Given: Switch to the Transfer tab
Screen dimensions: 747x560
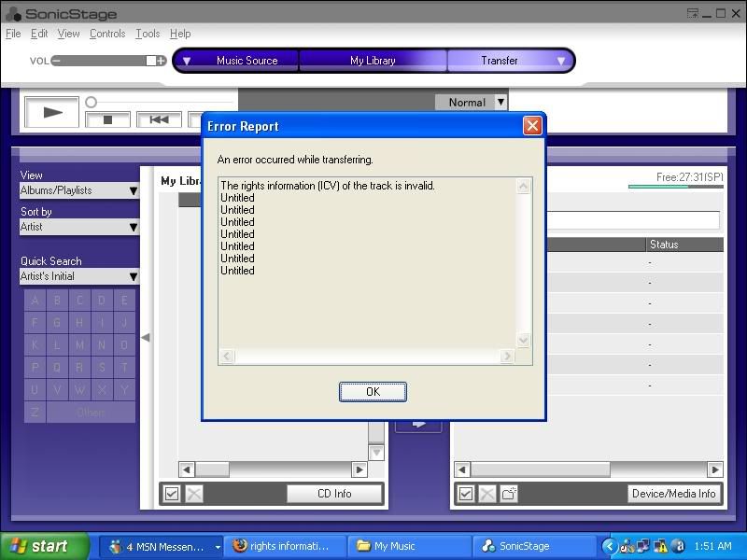Looking at the screenshot, I should coord(499,61).
